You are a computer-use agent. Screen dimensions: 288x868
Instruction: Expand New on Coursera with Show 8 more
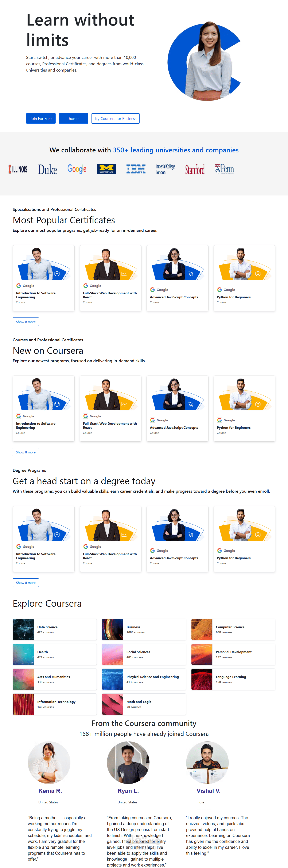[x=26, y=452]
